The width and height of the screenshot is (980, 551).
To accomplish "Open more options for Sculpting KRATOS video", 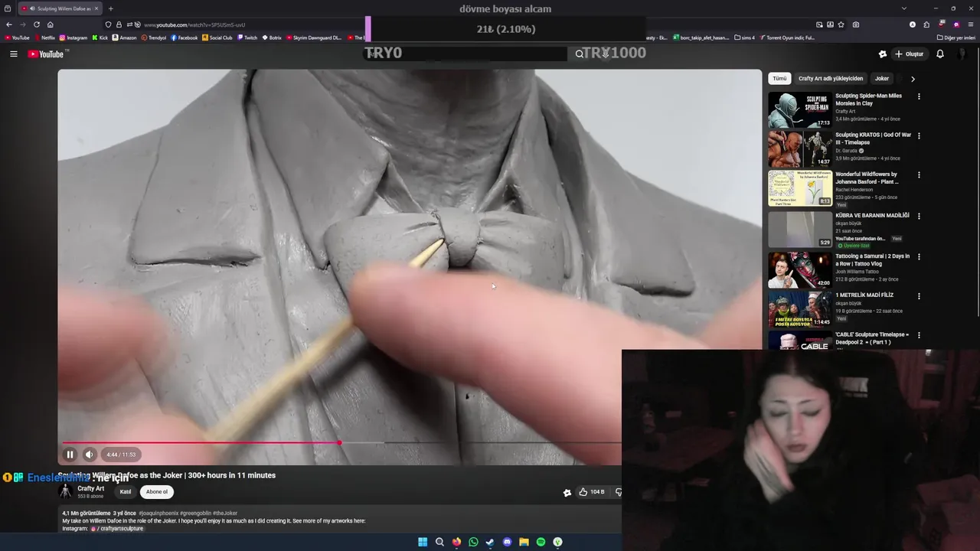I will [919, 135].
